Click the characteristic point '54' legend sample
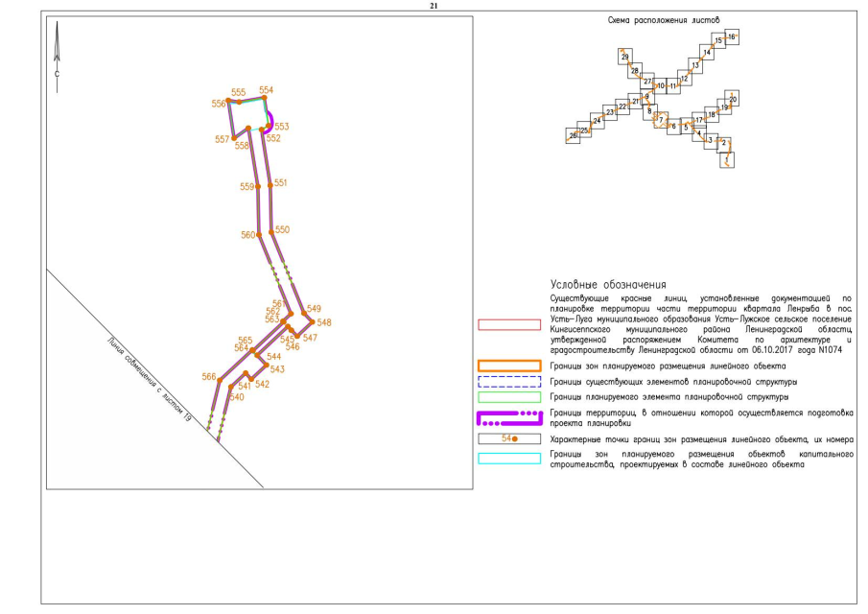 click(x=512, y=437)
